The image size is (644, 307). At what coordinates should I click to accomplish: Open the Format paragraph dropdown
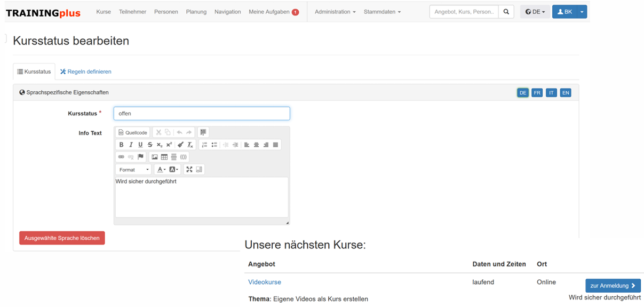[134, 170]
